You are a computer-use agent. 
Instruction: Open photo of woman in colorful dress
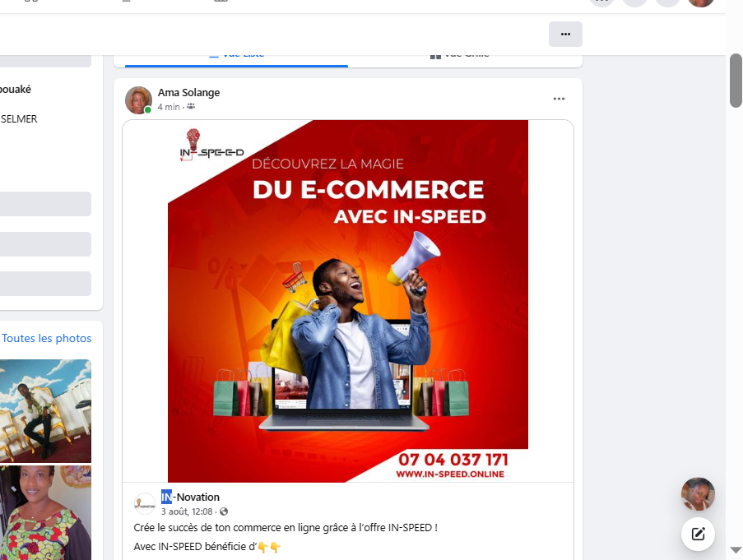[45, 512]
